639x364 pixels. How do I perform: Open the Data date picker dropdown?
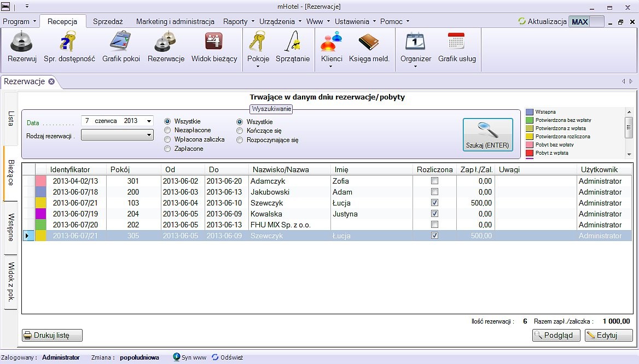[149, 121]
